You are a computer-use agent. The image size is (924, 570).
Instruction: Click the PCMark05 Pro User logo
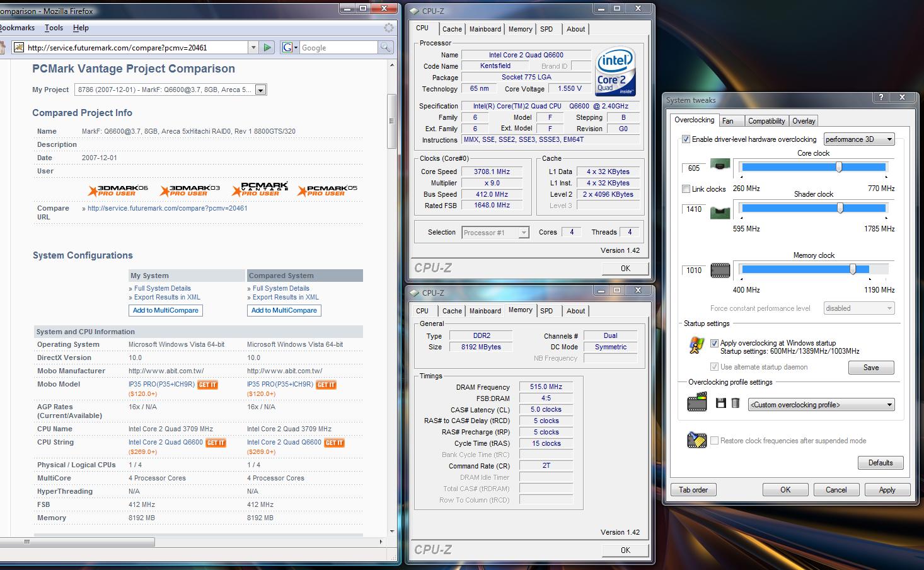coord(327,190)
